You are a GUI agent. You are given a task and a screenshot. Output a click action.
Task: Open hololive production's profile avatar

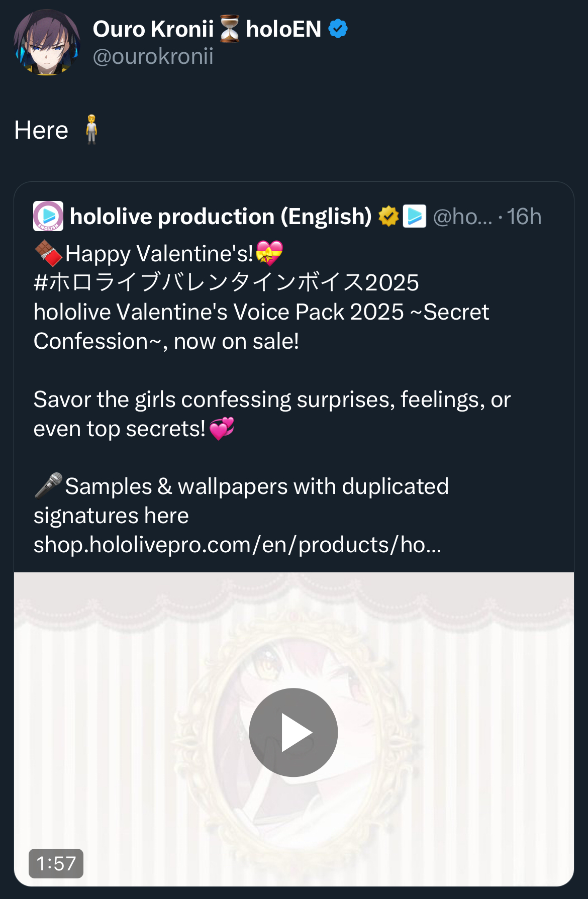[x=48, y=216]
